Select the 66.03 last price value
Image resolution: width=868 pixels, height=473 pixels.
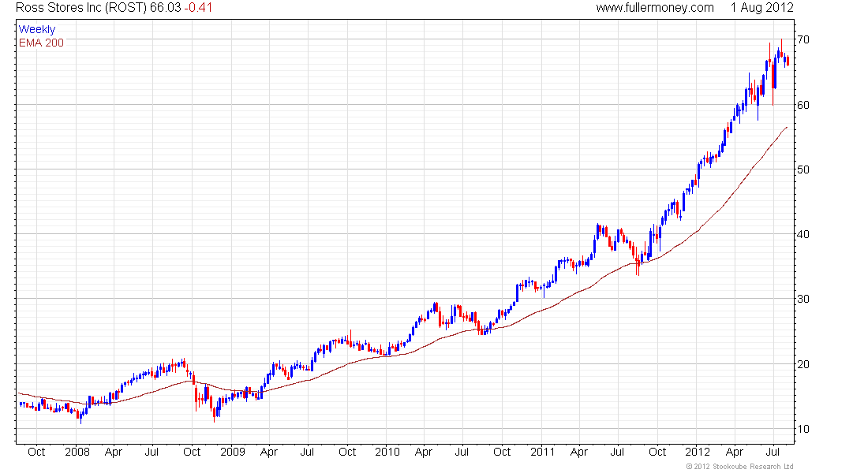pos(166,8)
